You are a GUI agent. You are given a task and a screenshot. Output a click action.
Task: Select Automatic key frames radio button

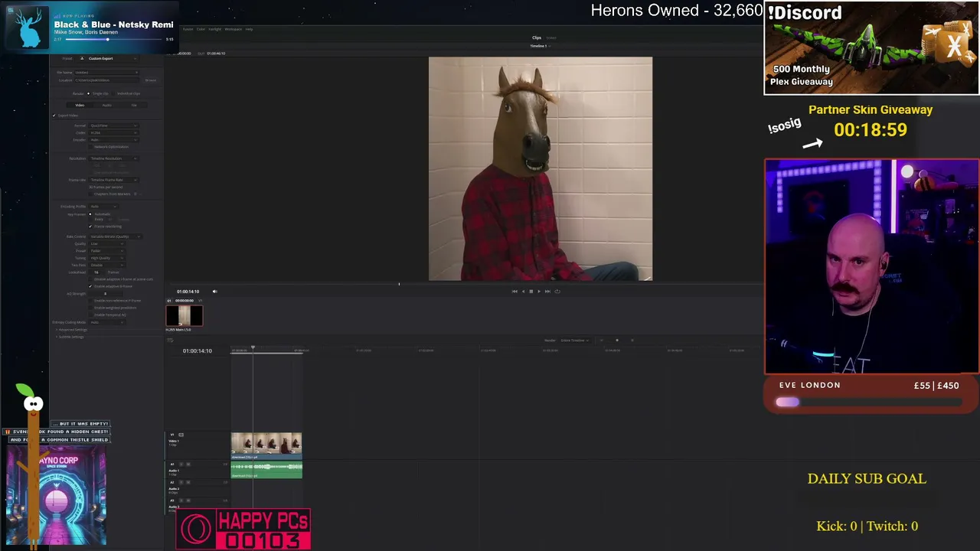90,214
